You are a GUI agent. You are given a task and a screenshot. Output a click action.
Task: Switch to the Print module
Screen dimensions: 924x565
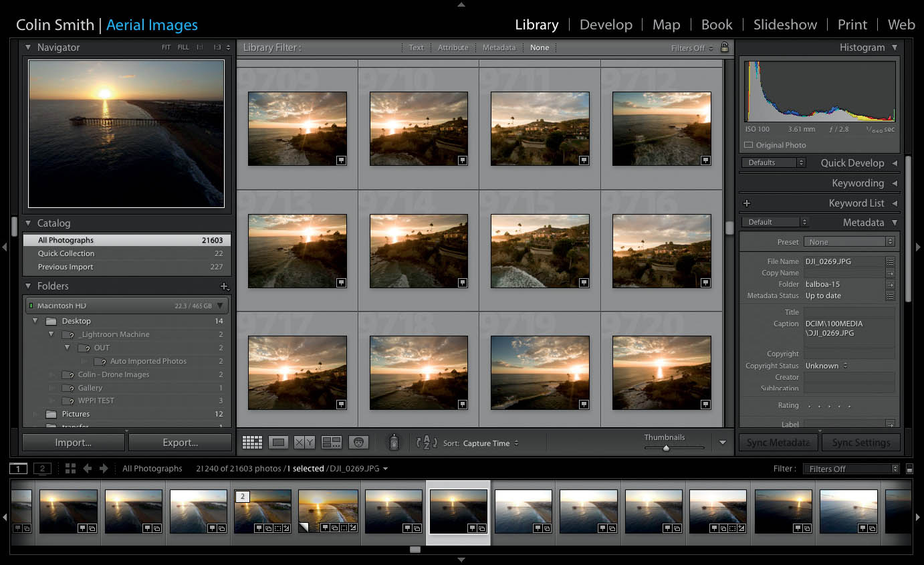[852, 25]
